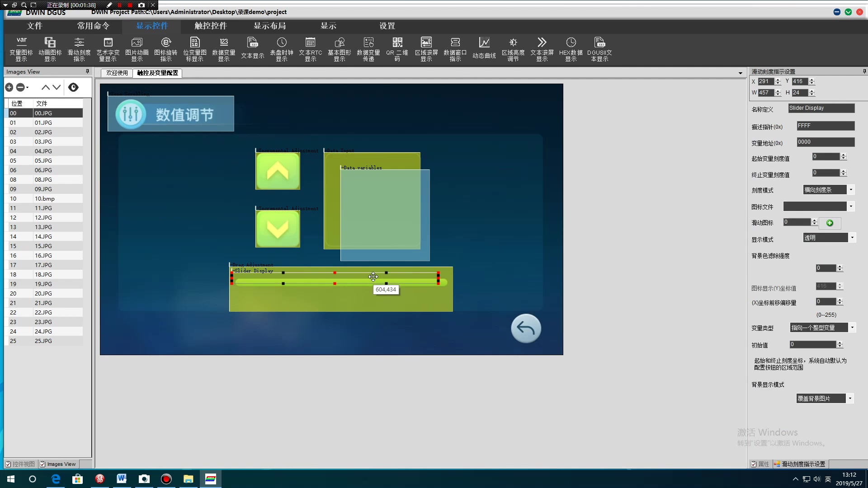Expand the display mode transparent dropdown
Screen dimensions: 868x488
pyautogui.click(x=852, y=238)
